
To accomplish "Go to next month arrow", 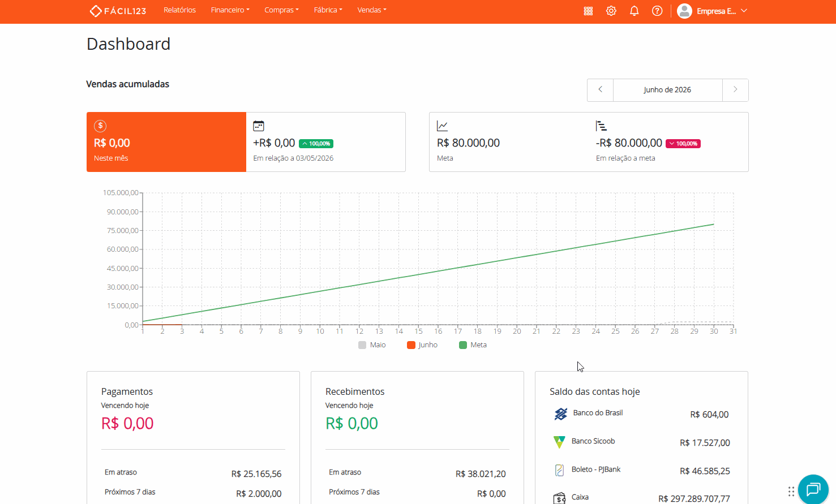I will (x=735, y=90).
